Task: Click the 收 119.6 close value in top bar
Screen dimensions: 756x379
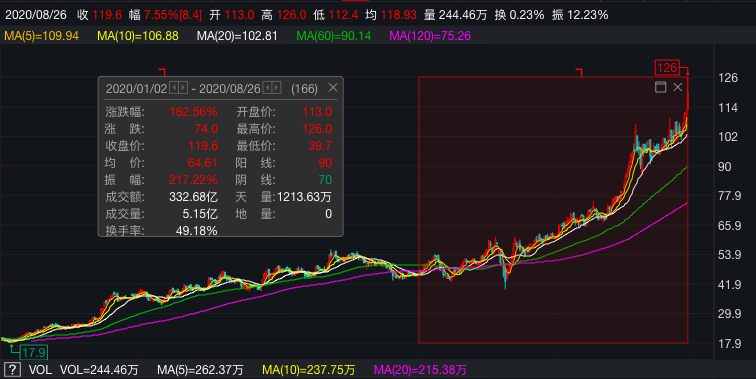Action: click(99, 15)
